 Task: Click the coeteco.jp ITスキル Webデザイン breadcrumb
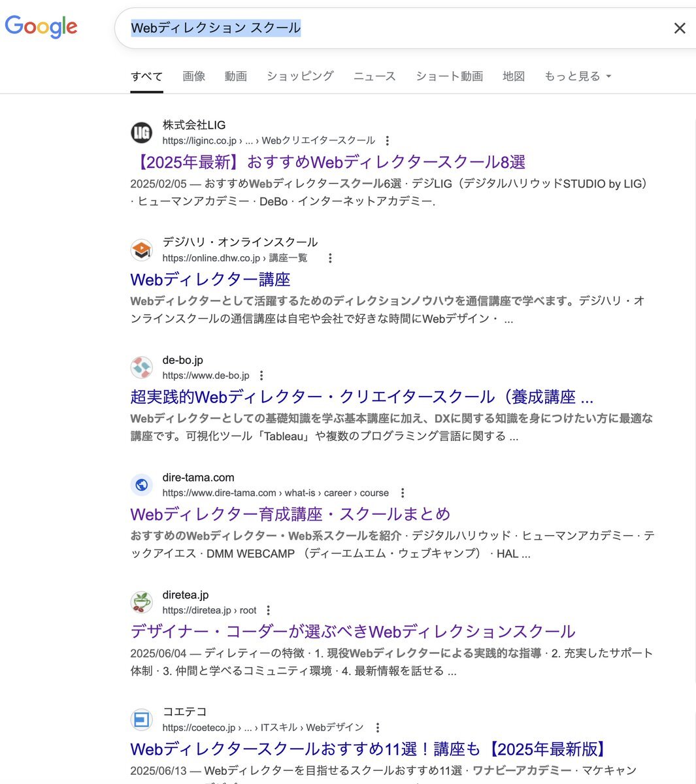tap(263, 728)
